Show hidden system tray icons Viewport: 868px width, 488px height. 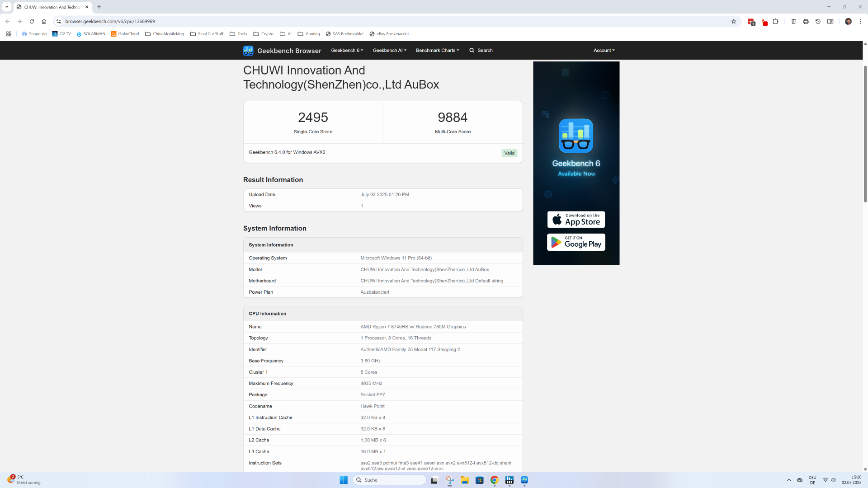pyautogui.click(x=789, y=480)
